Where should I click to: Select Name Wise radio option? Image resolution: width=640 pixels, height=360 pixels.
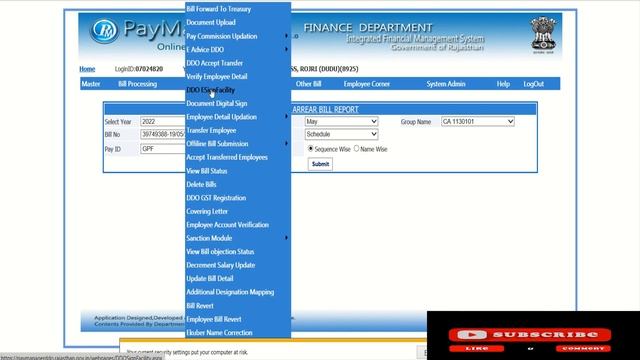coord(356,149)
